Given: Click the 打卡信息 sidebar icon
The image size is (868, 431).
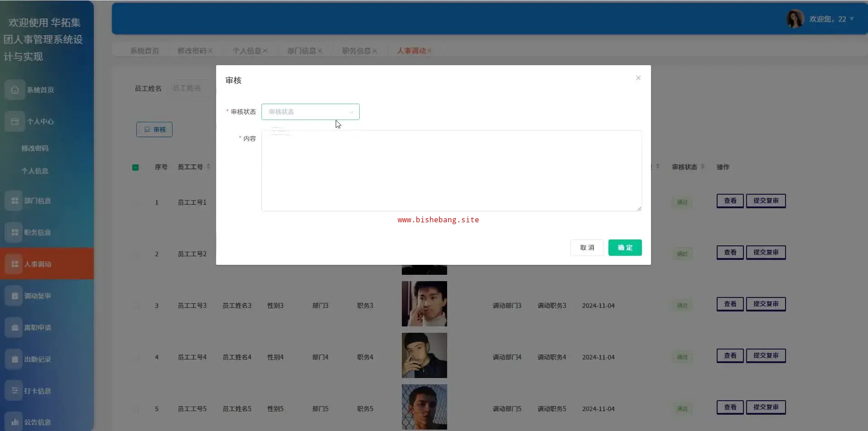Looking at the screenshot, I should coord(14,391).
